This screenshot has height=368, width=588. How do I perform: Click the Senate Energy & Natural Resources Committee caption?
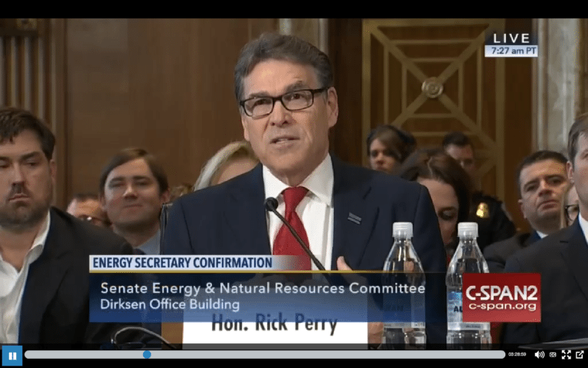263,288
